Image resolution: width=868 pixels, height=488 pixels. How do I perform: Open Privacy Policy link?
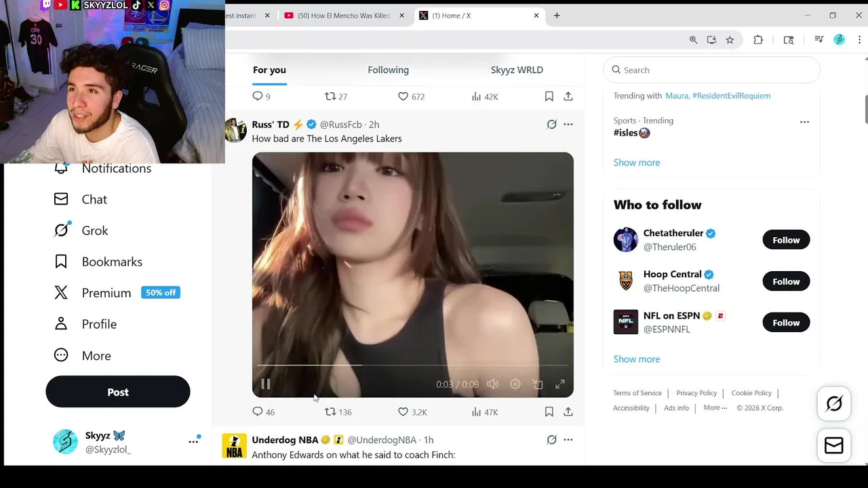click(696, 393)
